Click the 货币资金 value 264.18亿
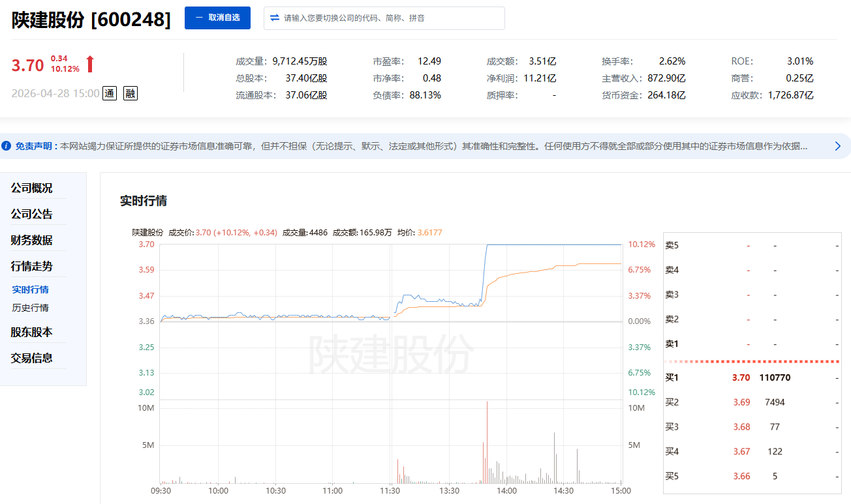This screenshot has height=504, width=851. (x=666, y=95)
